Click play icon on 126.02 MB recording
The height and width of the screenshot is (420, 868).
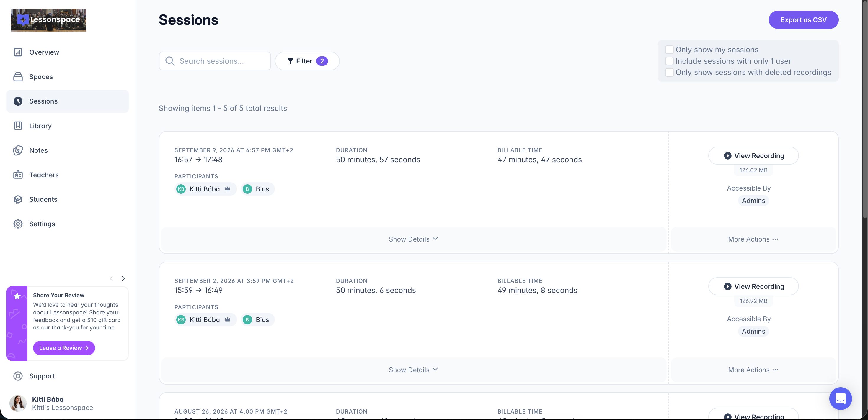pyautogui.click(x=727, y=155)
